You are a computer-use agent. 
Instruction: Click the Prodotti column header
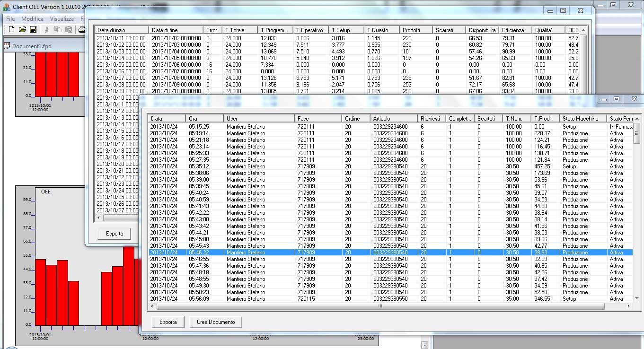[x=416, y=30]
